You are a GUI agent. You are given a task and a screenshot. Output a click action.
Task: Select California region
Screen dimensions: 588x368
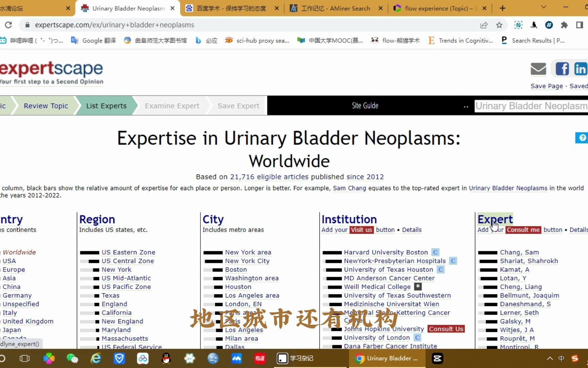116,312
